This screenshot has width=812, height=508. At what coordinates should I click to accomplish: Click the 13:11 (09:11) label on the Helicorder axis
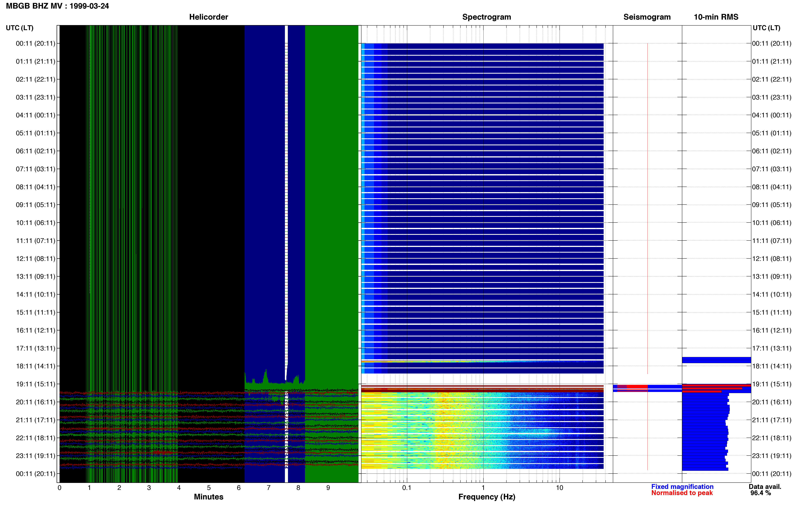pyautogui.click(x=36, y=277)
